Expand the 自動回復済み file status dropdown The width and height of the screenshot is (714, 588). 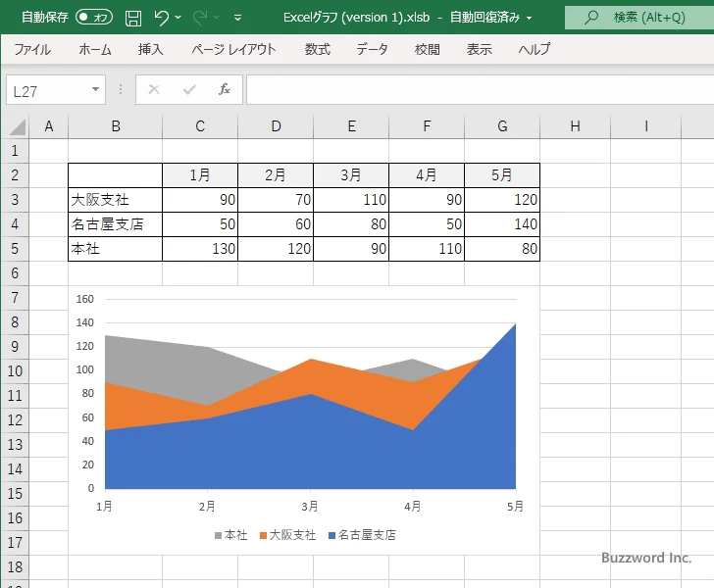click(530, 18)
